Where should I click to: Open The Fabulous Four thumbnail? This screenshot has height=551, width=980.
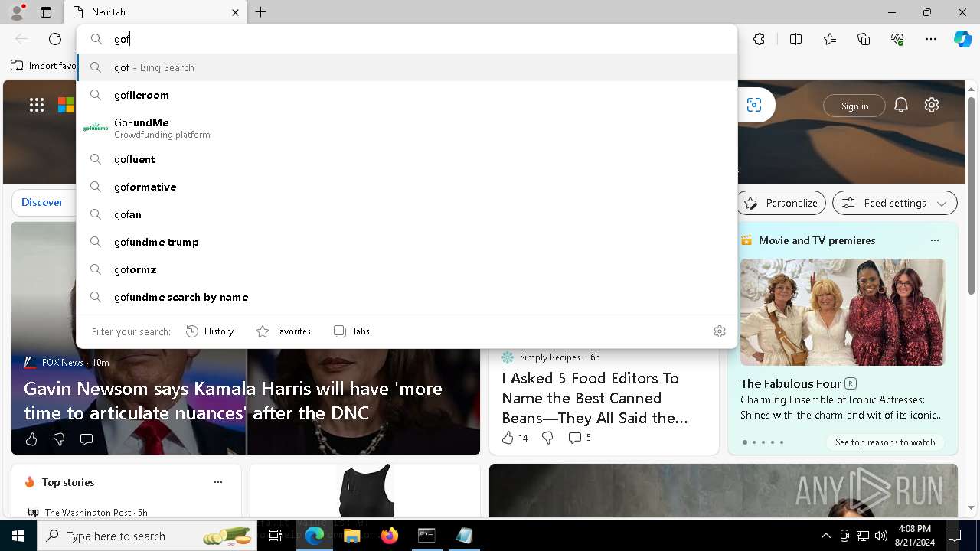[842, 312]
